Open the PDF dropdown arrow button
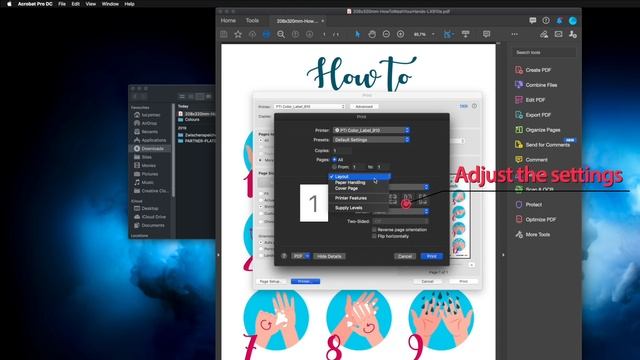 coord(307,256)
